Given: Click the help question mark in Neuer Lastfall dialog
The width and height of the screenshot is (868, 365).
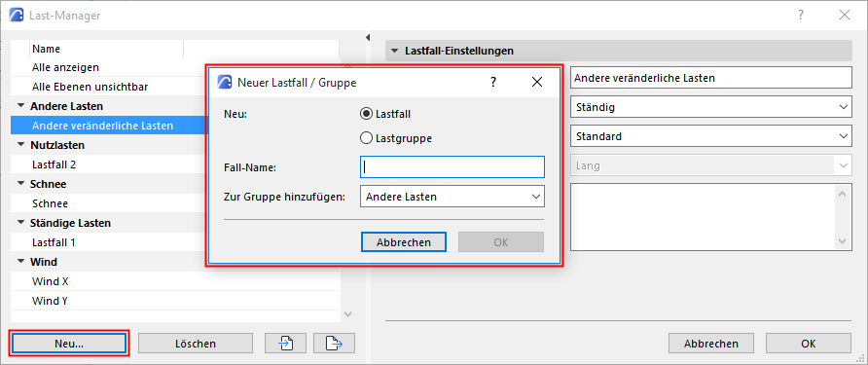Looking at the screenshot, I should [x=493, y=83].
